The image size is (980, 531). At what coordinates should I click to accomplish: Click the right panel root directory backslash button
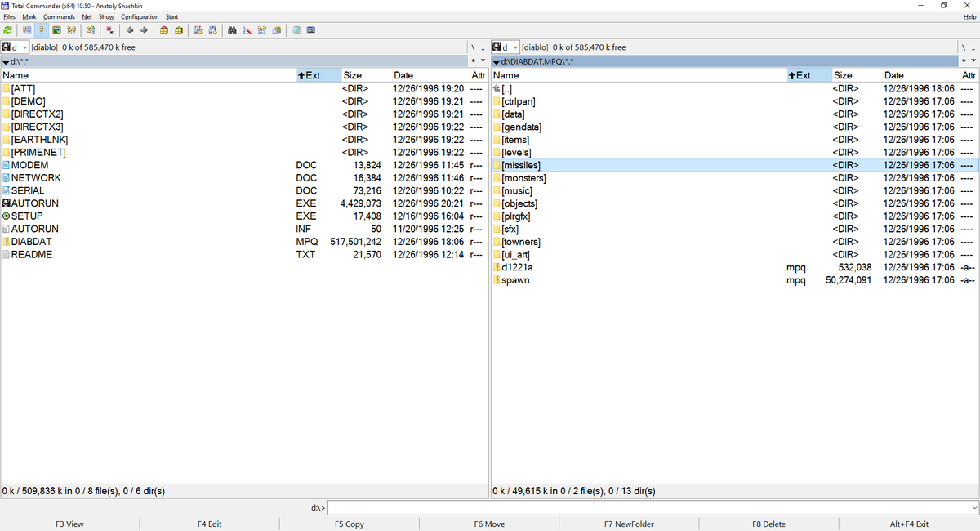962,47
